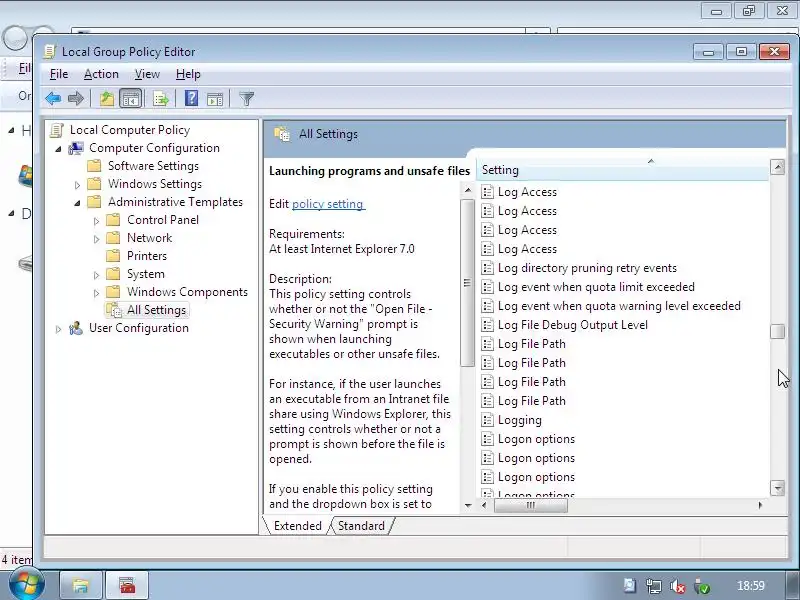This screenshot has height=600, width=800.
Task: Select the Software Settings tree item
Action: click(153, 166)
